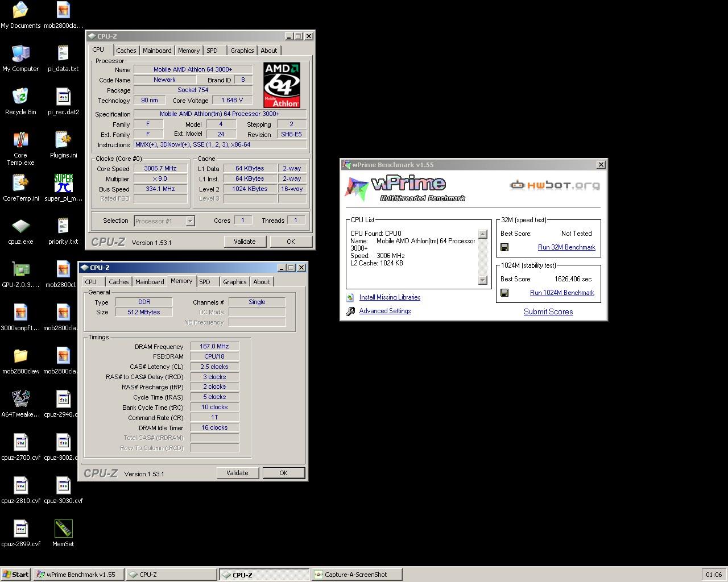Image resolution: width=728 pixels, height=582 pixels.
Task: Select cpuz-3030.cvf file icon
Action: pos(63,485)
